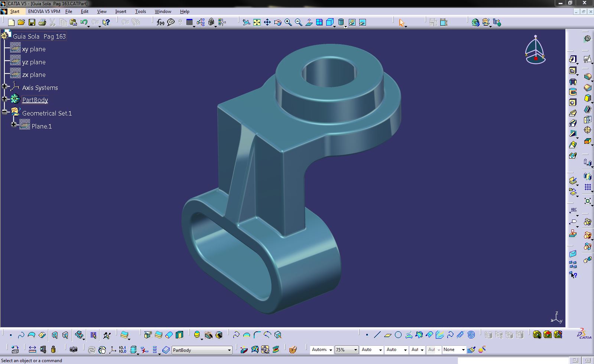This screenshot has width=594, height=364.
Task: Select the Pan tool icon
Action: tap(267, 22)
